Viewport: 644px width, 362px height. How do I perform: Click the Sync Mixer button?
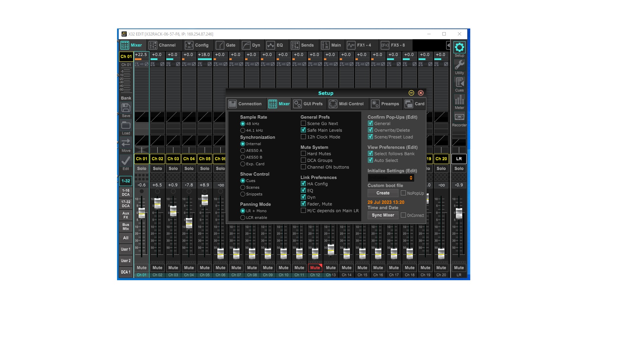[383, 215]
